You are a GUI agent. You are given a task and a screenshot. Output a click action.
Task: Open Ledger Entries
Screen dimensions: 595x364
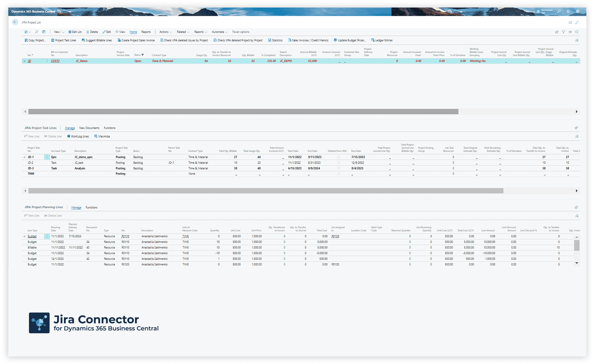[382, 40]
